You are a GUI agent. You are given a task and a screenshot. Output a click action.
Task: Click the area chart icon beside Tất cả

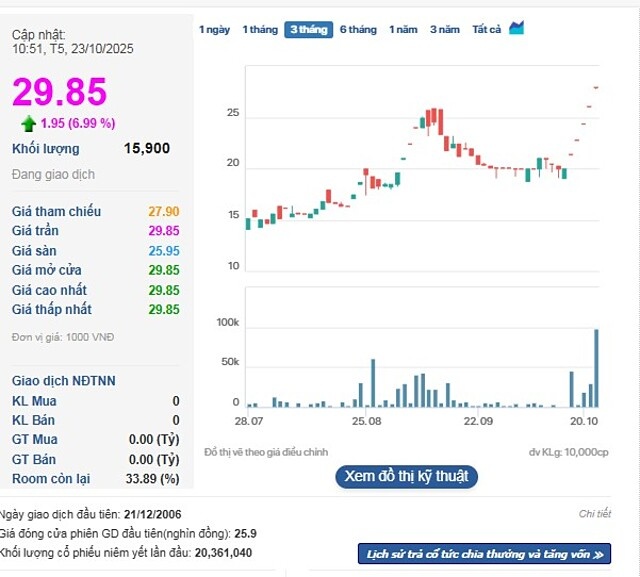[x=516, y=28]
